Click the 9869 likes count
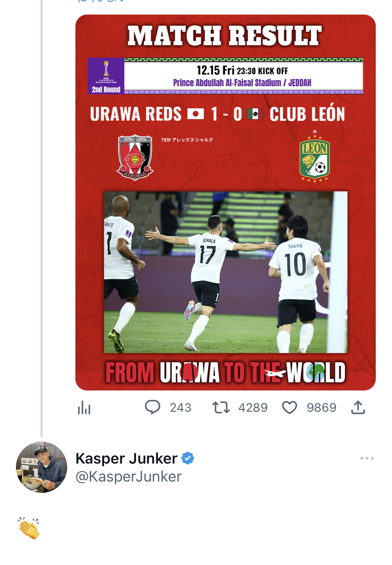 (x=322, y=408)
